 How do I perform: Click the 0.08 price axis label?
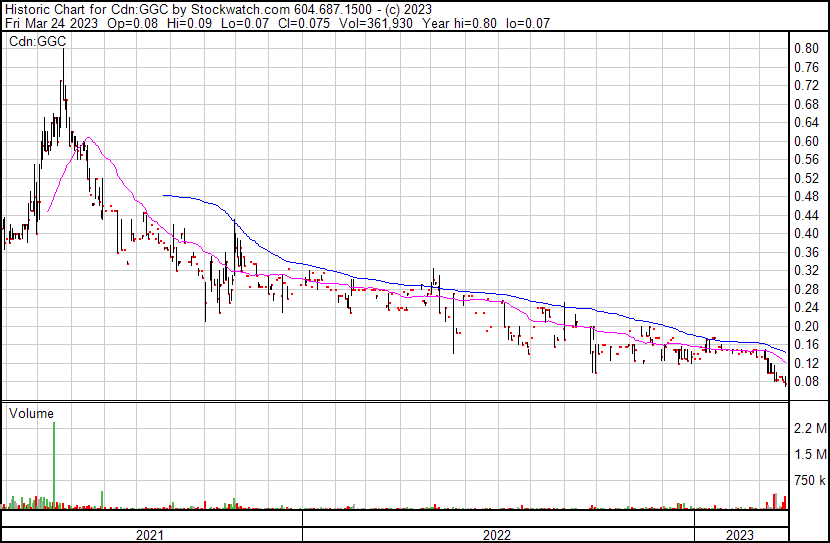(806, 381)
